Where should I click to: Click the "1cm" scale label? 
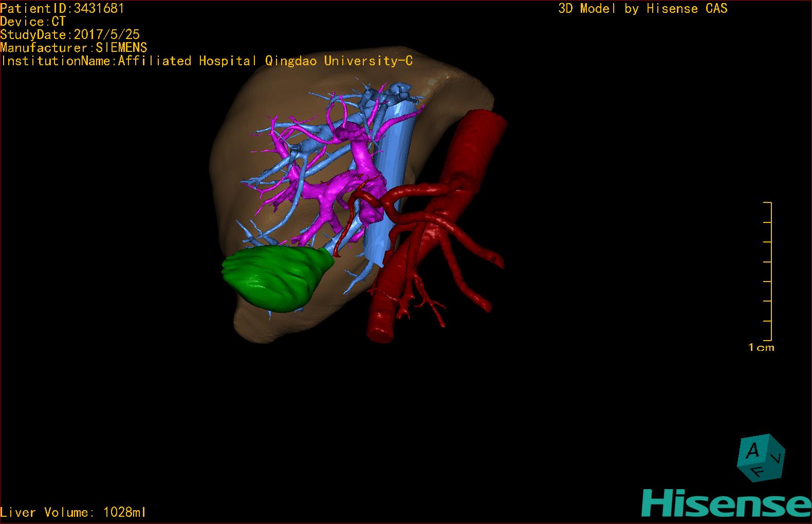[x=761, y=348]
